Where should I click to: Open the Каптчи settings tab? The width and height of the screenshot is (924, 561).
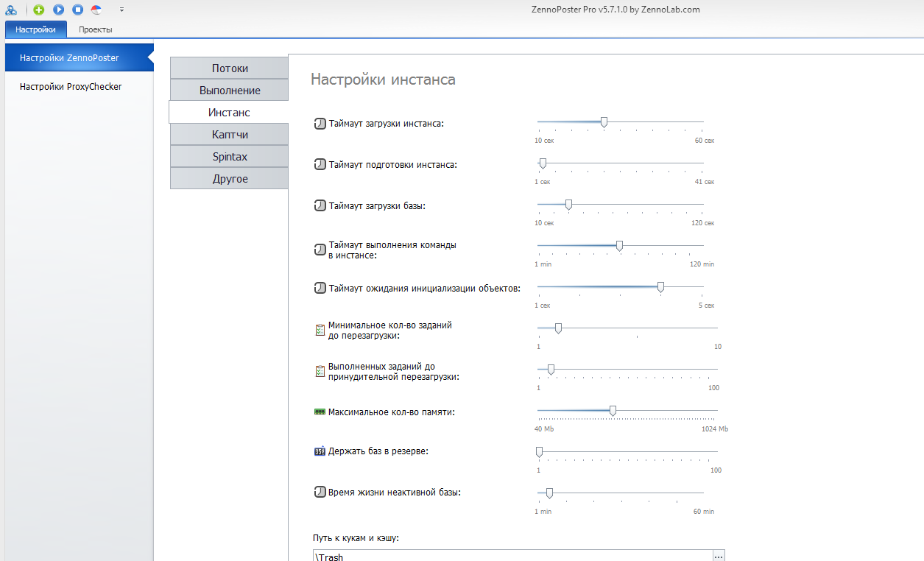(230, 135)
